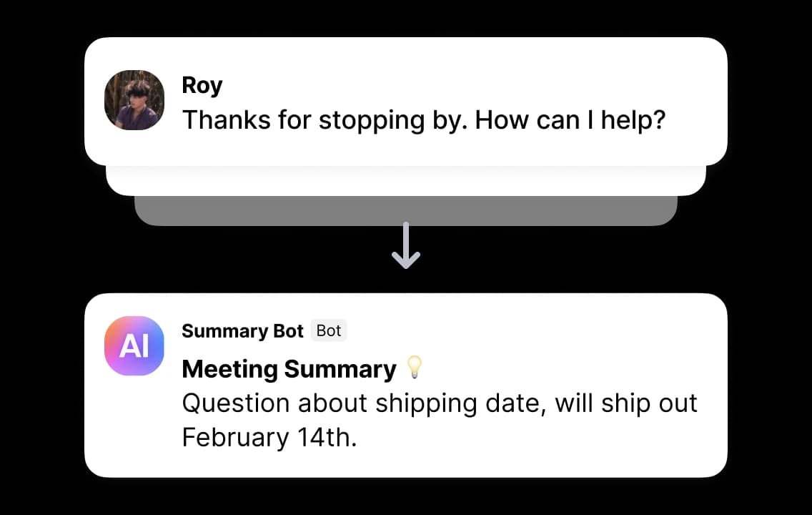812x515 pixels.
Task: Click the blank area right of Roy's name
Action: click(465, 85)
